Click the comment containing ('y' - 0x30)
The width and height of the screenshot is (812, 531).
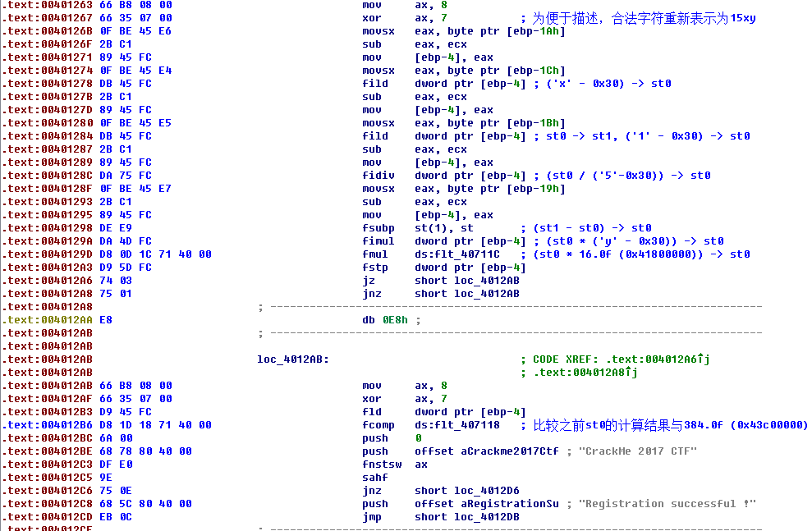tap(629, 241)
